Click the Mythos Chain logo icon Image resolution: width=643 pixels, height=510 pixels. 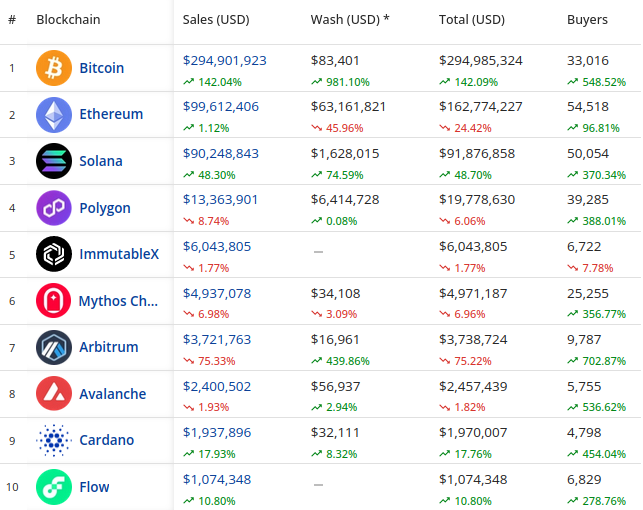[x=54, y=301]
